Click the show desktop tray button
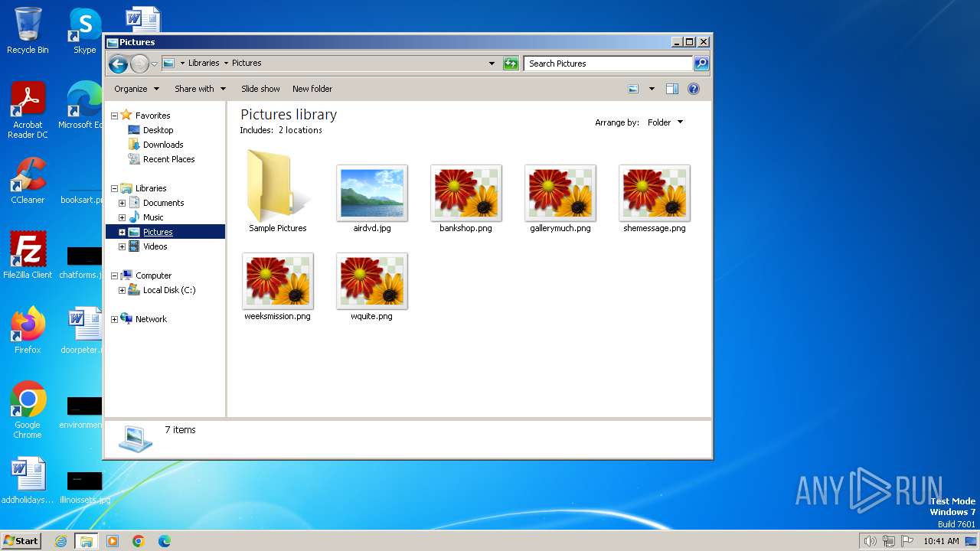 971,541
